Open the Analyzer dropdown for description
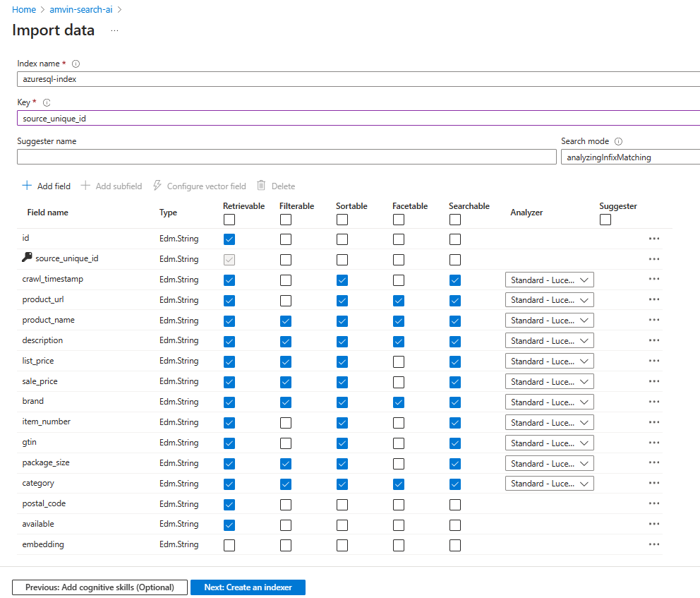700x598 pixels. 550,341
